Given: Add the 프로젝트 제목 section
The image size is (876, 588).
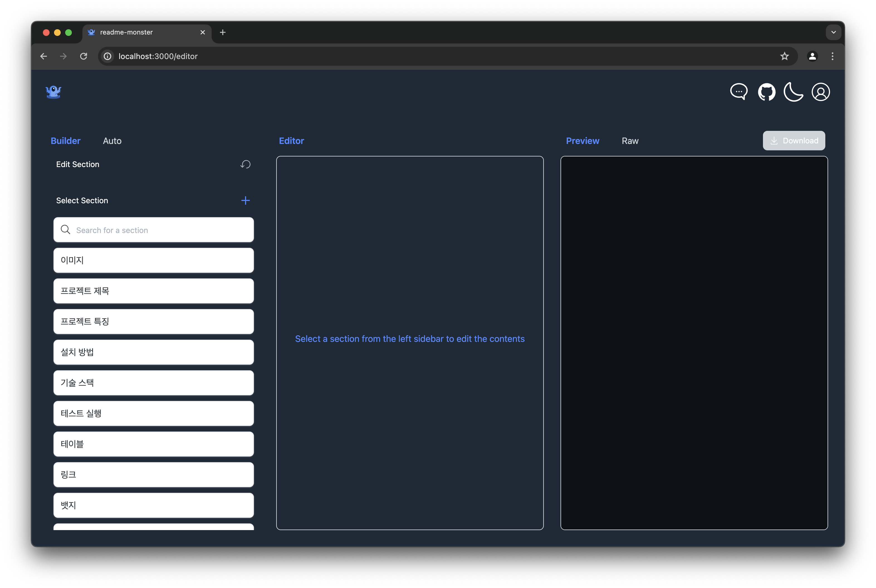Looking at the screenshot, I should [153, 291].
